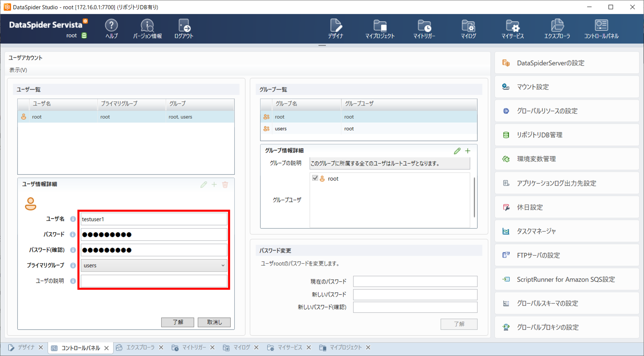The image size is (644, 356).
Task: Expand the primary group dropdown showing users
Action: coord(154,266)
